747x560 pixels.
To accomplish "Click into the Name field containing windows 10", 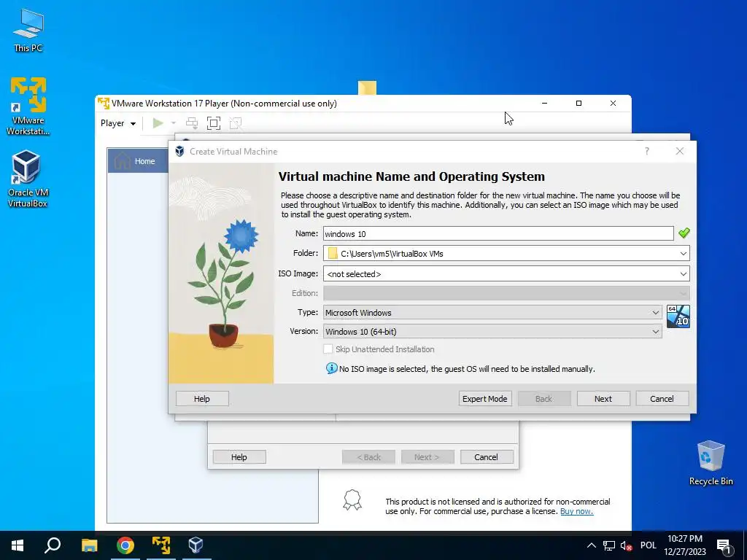I will coord(498,234).
